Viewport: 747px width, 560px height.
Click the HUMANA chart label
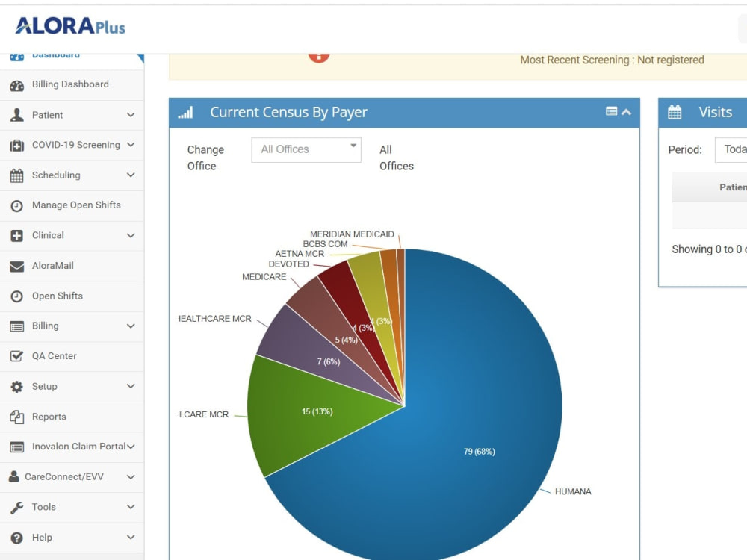coord(573,491)
